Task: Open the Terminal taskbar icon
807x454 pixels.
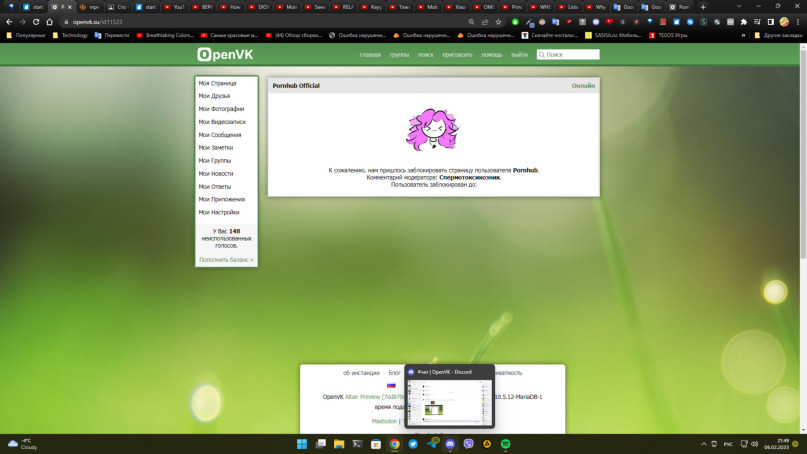Action: pyautogui.click(x=357, y=444)
